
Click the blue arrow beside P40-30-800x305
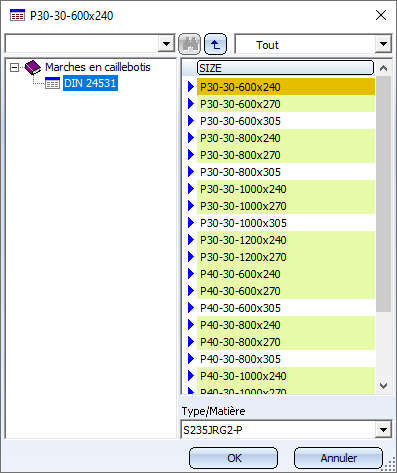pyautogui.click(x=191, y=359)
